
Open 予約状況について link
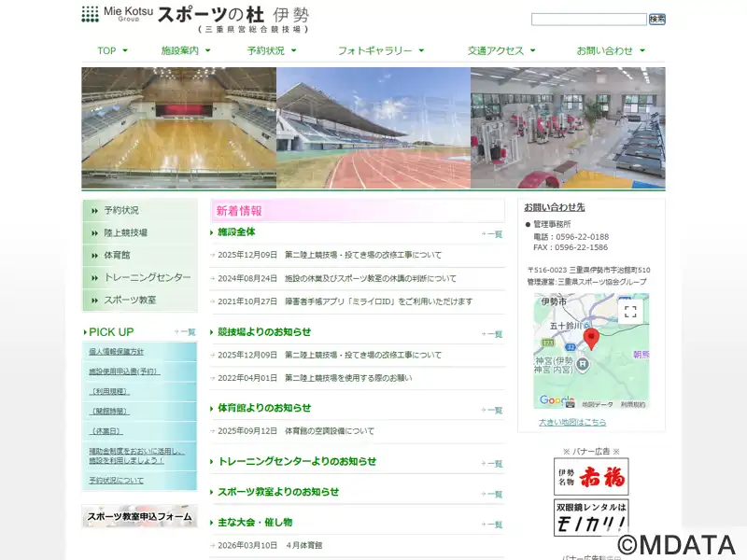pos(116,481)
